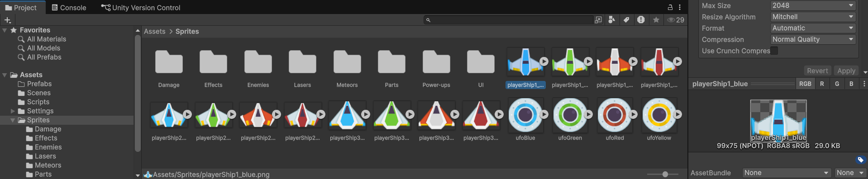Open the Search by Import Log Type icon
This screenshot has height=179, width=868.
click(x=641, y=20)
